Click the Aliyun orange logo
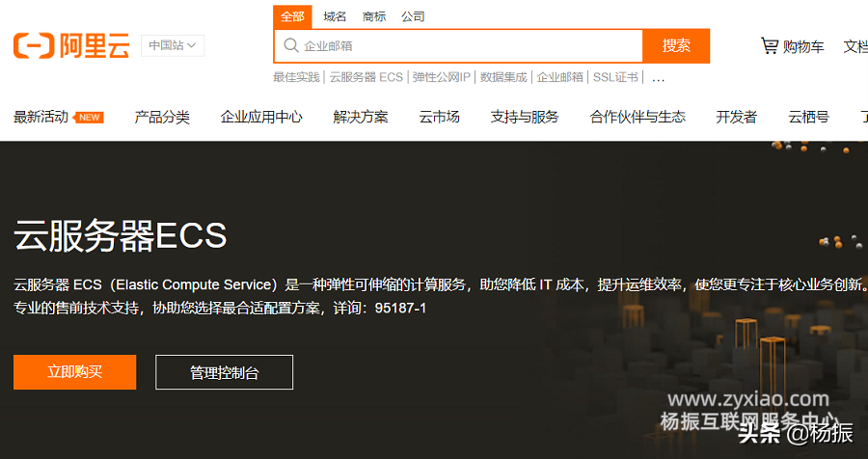Image resolution: width=868 pixels, height=459 pixels. 71,45
